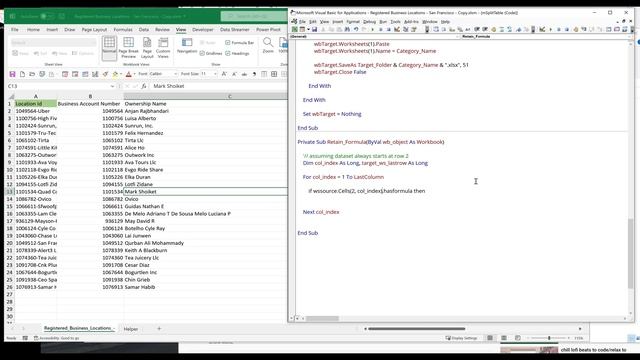The height and width of the screenshot is (360, 640).
Task: Switch to Page Layout view from the status bar
Action: pyautogui.click(x=504, y=338)
